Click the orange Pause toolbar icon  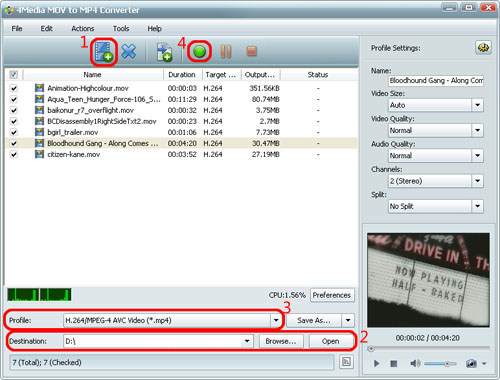[226, 52]
